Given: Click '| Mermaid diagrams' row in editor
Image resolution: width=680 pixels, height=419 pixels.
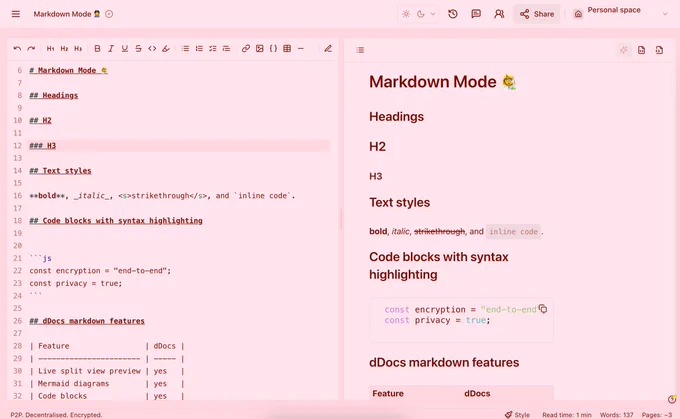Looking at the screenshot, I should pyautogui.click(x=107, y=383).
